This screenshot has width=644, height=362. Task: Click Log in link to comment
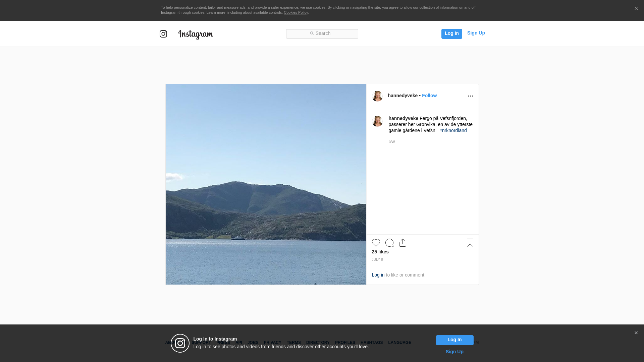(x=378, y=275)
